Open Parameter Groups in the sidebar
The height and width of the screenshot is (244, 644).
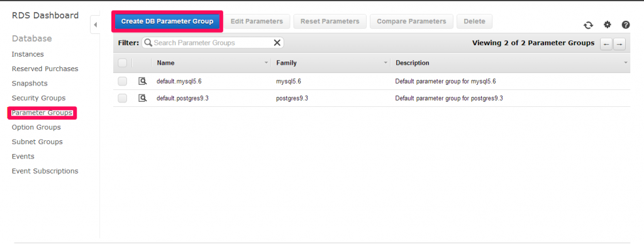click(x=42, y=113)
